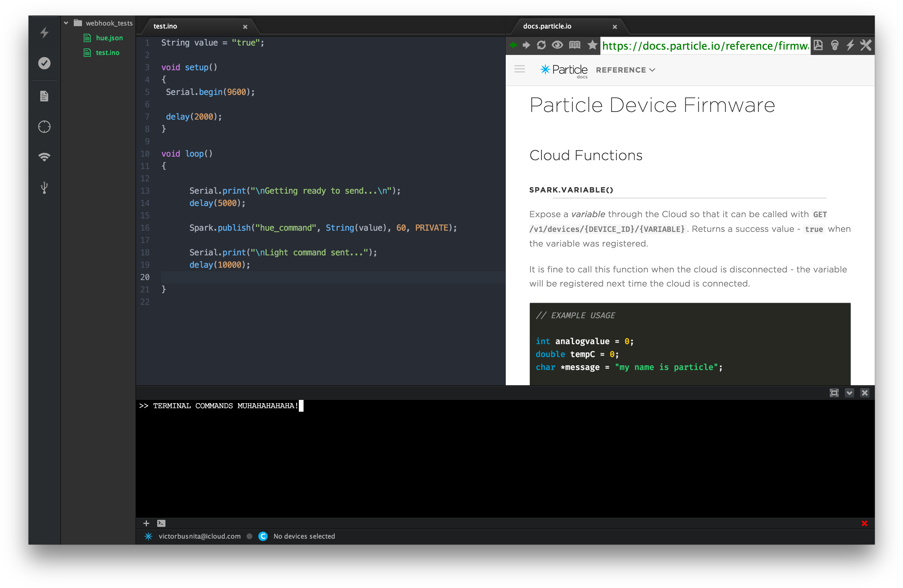Select the terminal session icon in the terminal bar
Image resolution: width=903 pixels, height=588 pixels.
pyautogui.click(x=161, y=524)
